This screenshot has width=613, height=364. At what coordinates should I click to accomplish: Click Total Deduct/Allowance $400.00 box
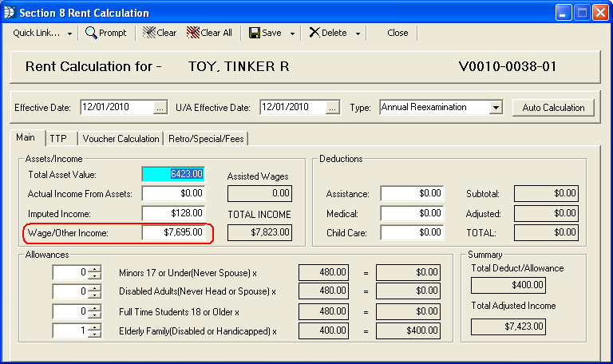click(508, 285)
